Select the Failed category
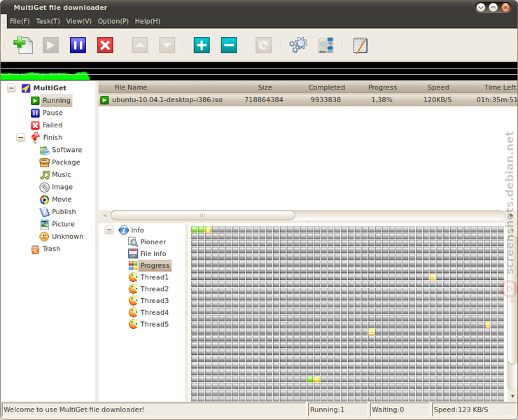The width and height of the screenshot is (518, 420). pyautogui.click(x=52, y=125)
